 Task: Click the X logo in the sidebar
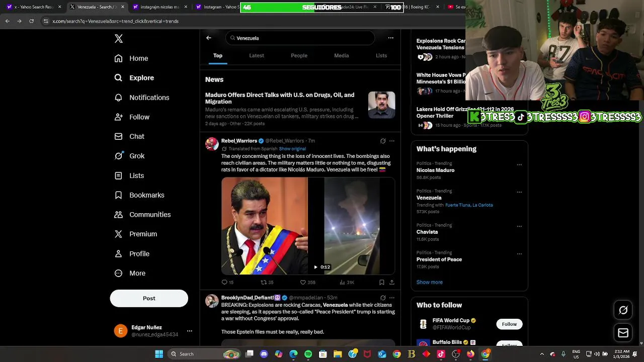[x=119, y=39]
